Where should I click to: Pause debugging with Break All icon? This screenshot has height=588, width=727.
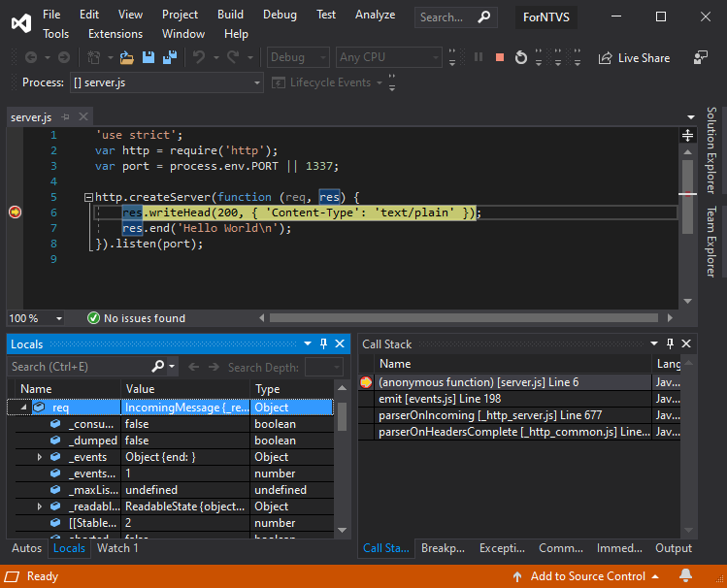(x=479, y=57)
